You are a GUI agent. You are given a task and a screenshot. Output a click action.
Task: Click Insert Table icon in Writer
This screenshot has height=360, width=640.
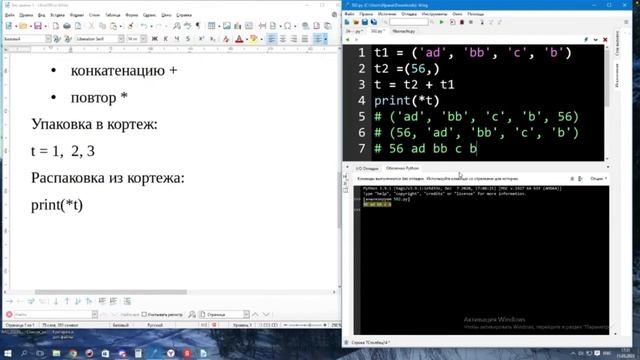pos(211,26)
